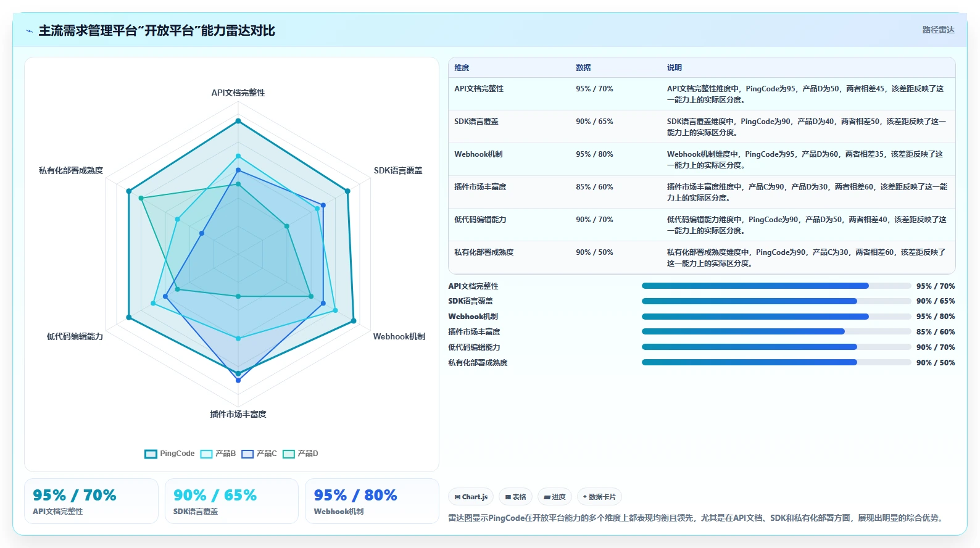Click the 进度 tag chip
The height and width of the screenshot is (548, 980).
click(x=554, y=497)
